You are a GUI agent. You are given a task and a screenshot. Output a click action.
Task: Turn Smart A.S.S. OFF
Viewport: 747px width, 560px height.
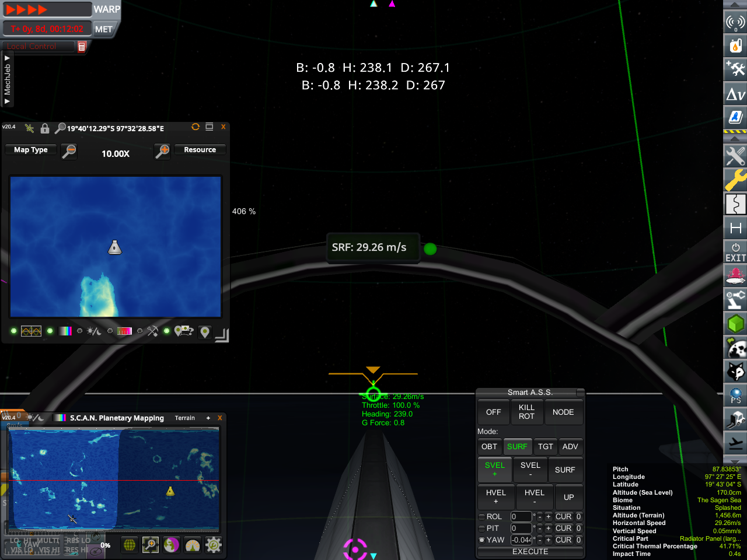click(494, 412)
